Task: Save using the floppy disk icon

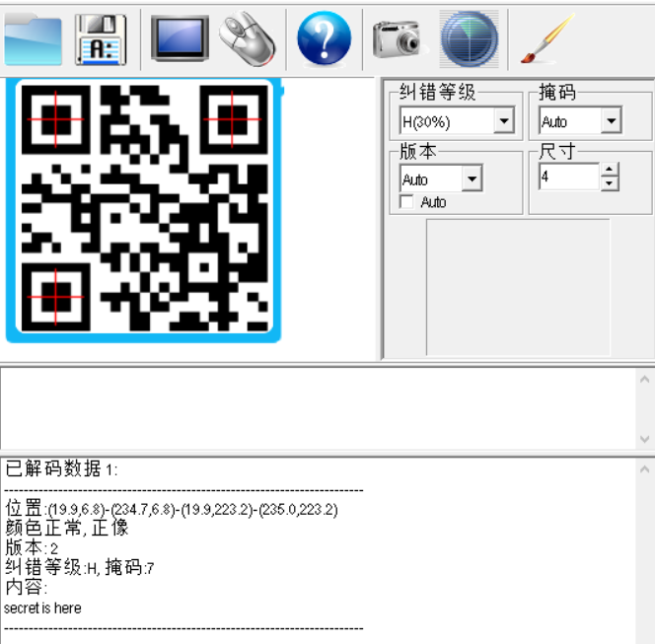Action: pos(101,39)
